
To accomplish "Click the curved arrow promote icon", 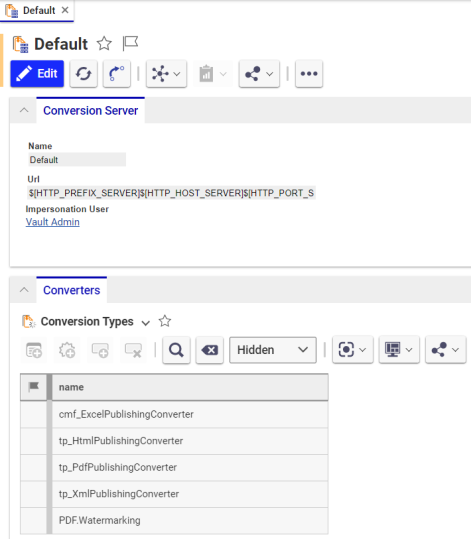I will coord(117,74).
